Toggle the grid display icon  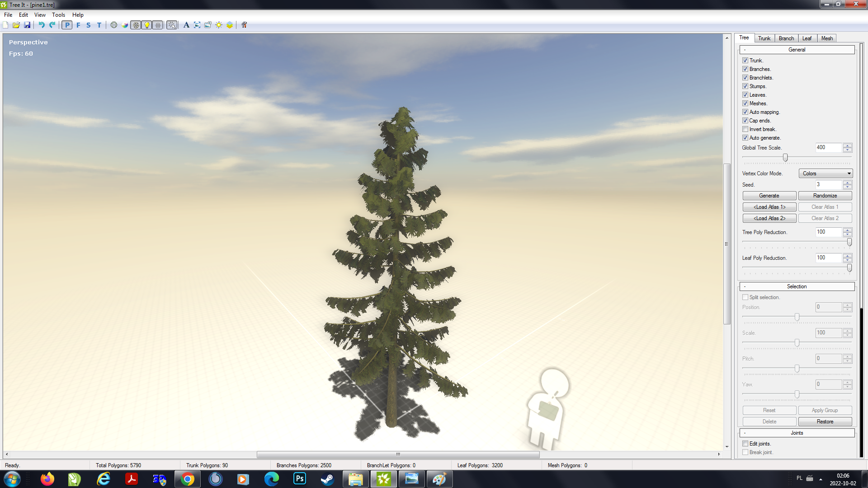tap(157, 25)
